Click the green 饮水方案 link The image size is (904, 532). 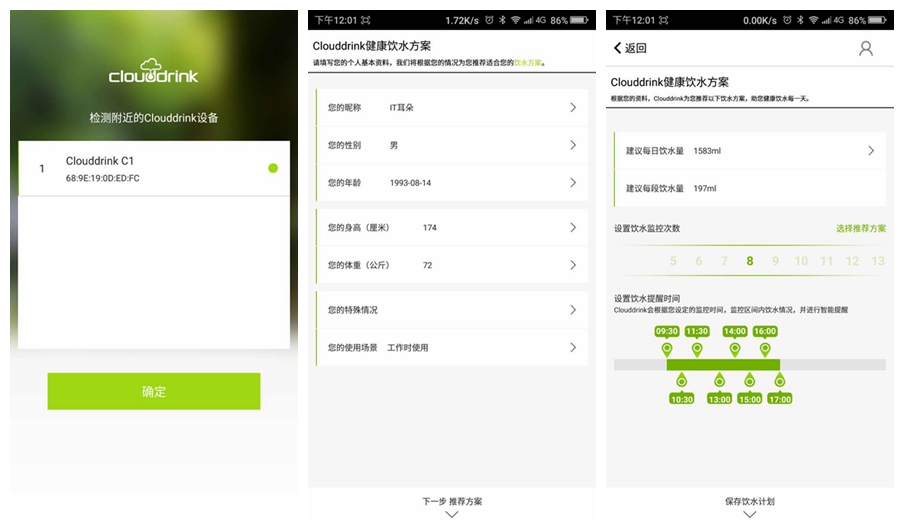click(528, 63)
